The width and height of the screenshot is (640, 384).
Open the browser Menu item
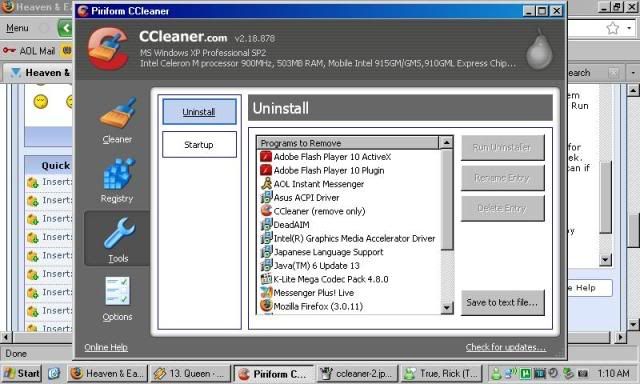coord(18,28)
